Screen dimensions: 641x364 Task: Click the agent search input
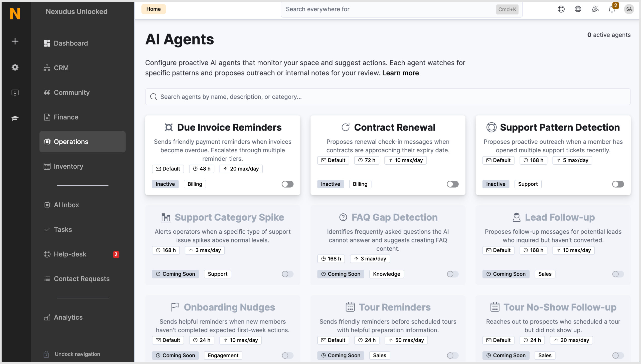[388, 97]
